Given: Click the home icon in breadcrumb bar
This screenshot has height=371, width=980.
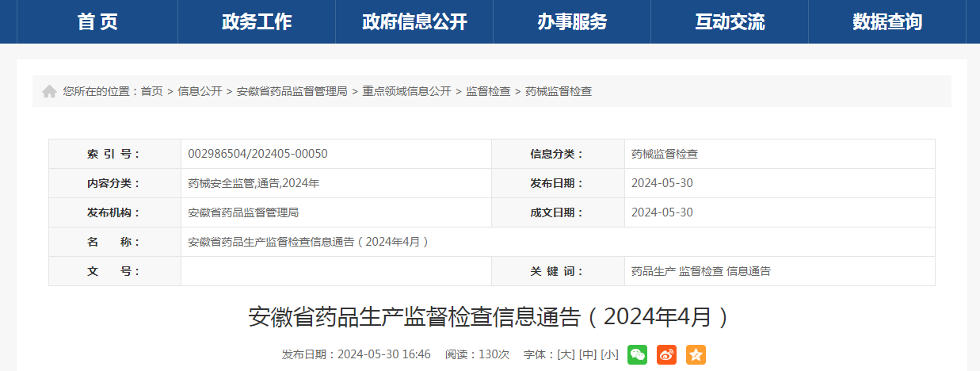Looking at the screenshot, I should click(x=49, y=91).
